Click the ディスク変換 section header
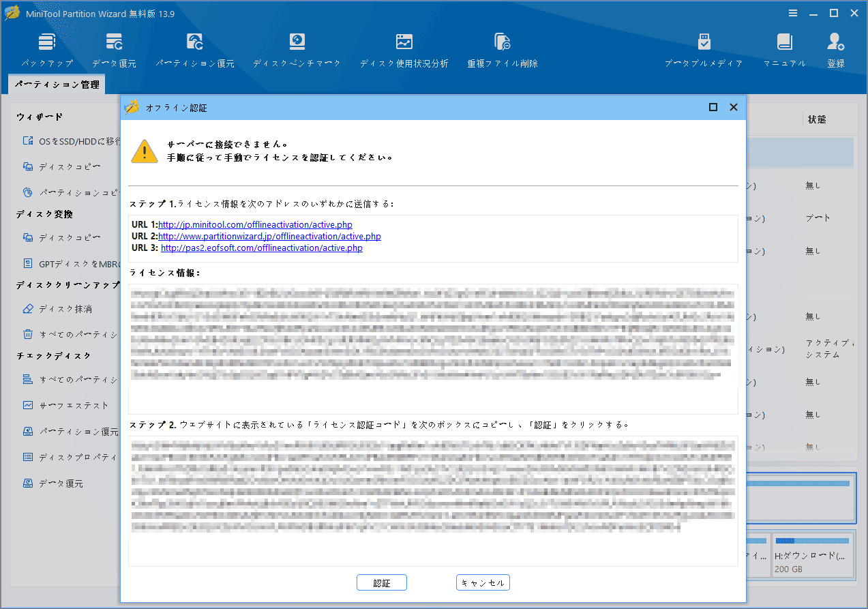This screenshot has width=868, height=609. pyautogui.click(x=44, y=214)
